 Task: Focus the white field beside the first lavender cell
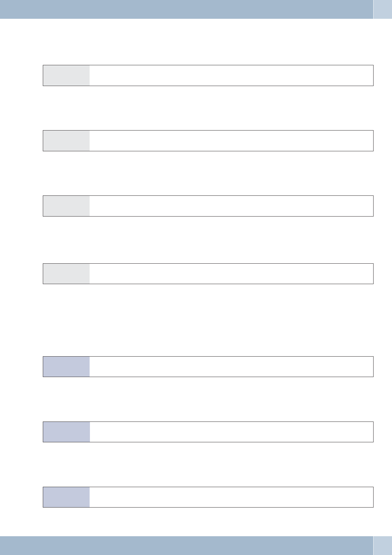click(231, 366)
